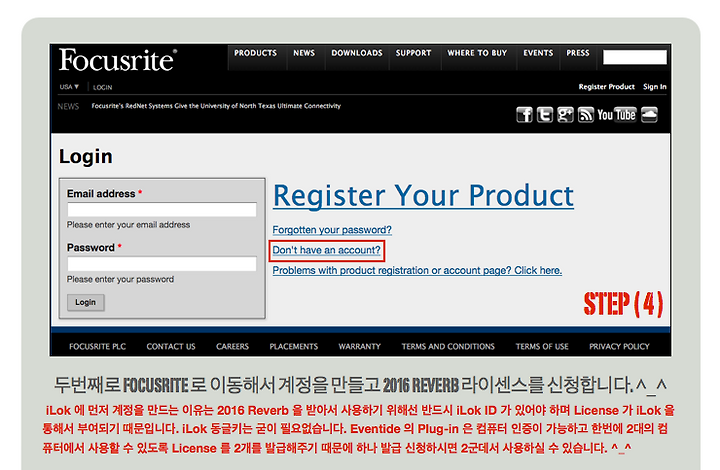Viewport: 720px width, 470px height.
Task: Expand the USA region dropdown
Action: (x=69, y=87)
